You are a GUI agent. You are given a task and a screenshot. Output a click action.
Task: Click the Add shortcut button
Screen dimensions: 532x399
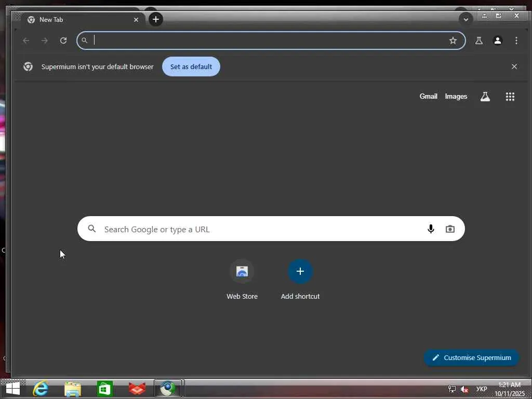[x=300, y=280]
